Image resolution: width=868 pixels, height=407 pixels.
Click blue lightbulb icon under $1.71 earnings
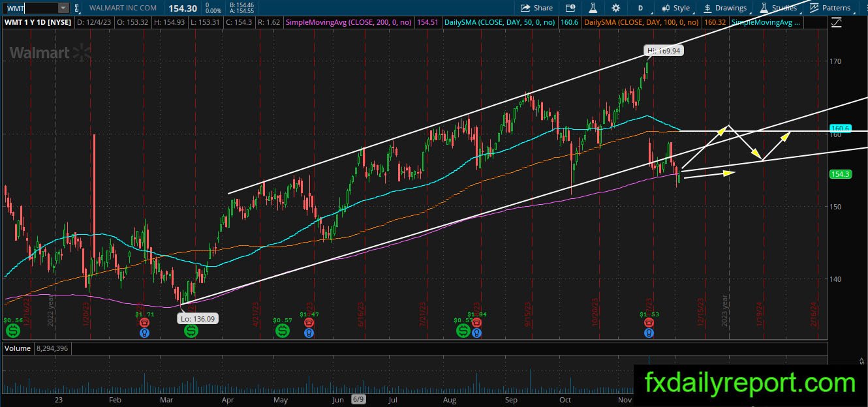(x=144, y=333)
